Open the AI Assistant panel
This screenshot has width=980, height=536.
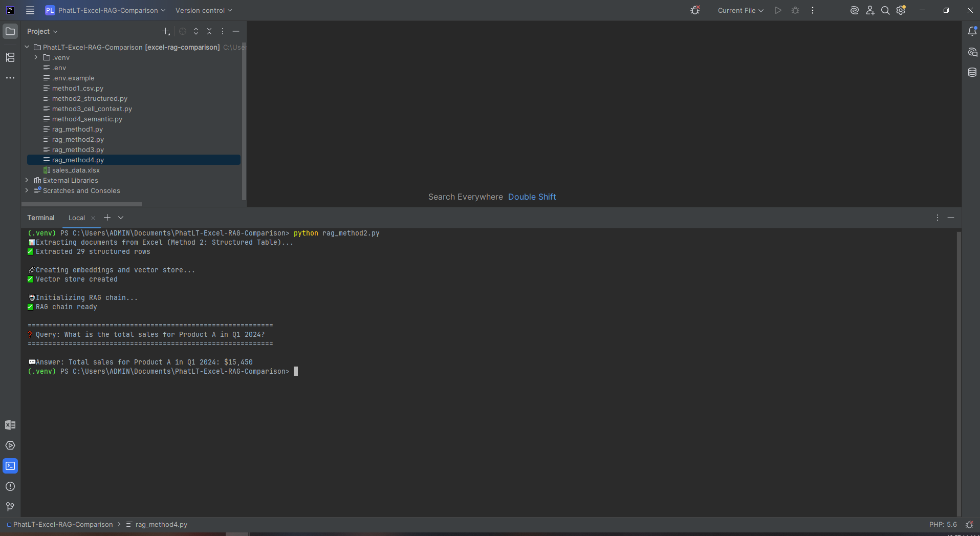[972, 52]
